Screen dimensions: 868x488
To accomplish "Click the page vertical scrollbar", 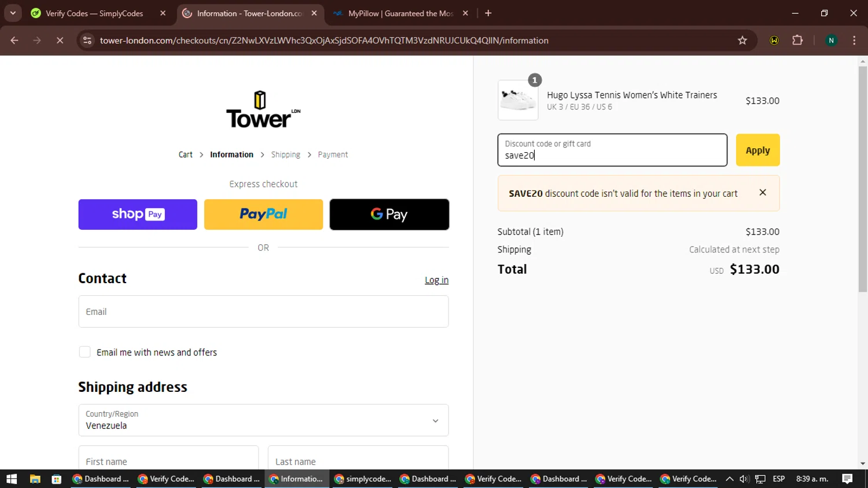I will (863, 179).
